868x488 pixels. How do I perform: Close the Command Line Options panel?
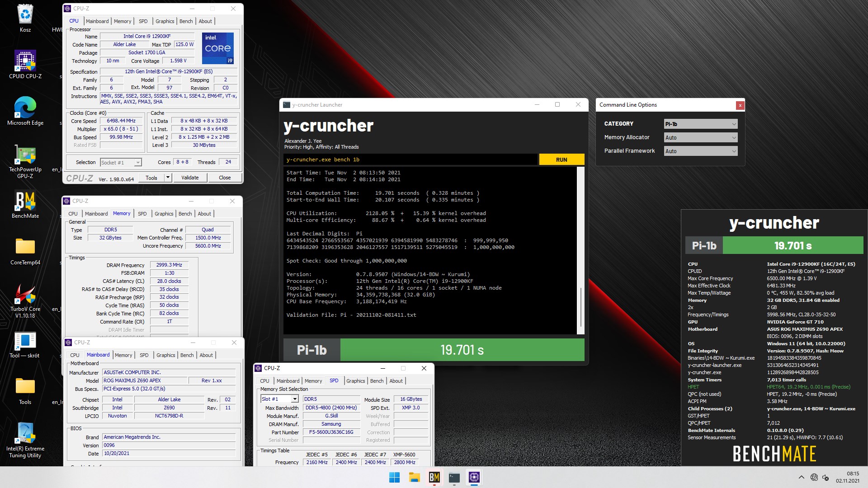click(x=740, y=105)
